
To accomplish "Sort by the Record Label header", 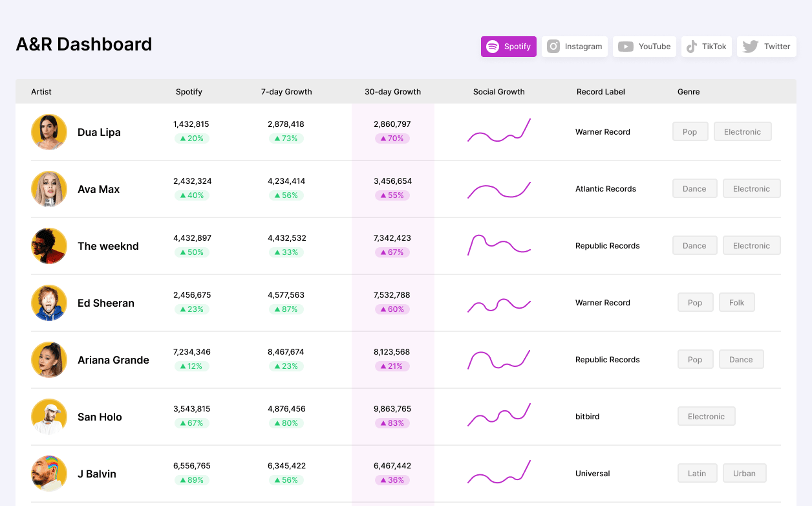I will coord(601,92).
